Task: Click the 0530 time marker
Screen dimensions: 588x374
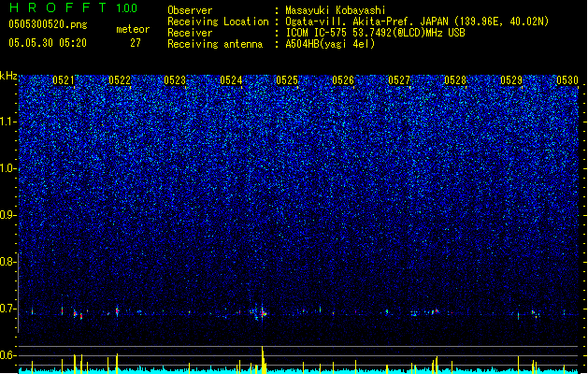Action: 567,80
